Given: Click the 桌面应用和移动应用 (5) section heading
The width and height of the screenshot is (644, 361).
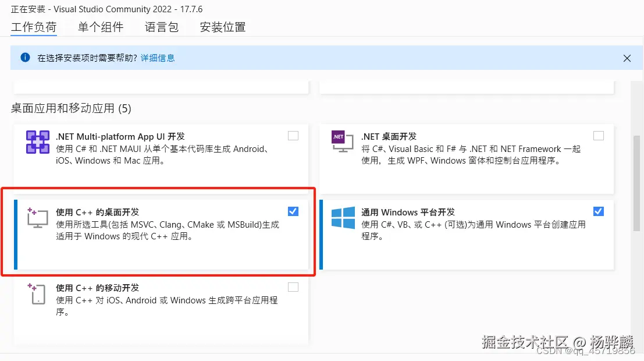Looking at the screenshot, I should pos(71,108).
